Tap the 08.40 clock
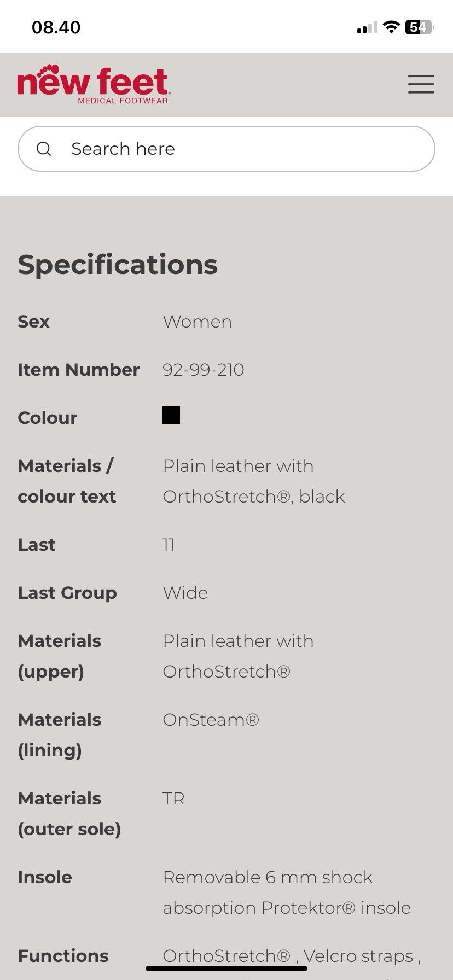This screenshot has width=453, height=980. point(56,27)
